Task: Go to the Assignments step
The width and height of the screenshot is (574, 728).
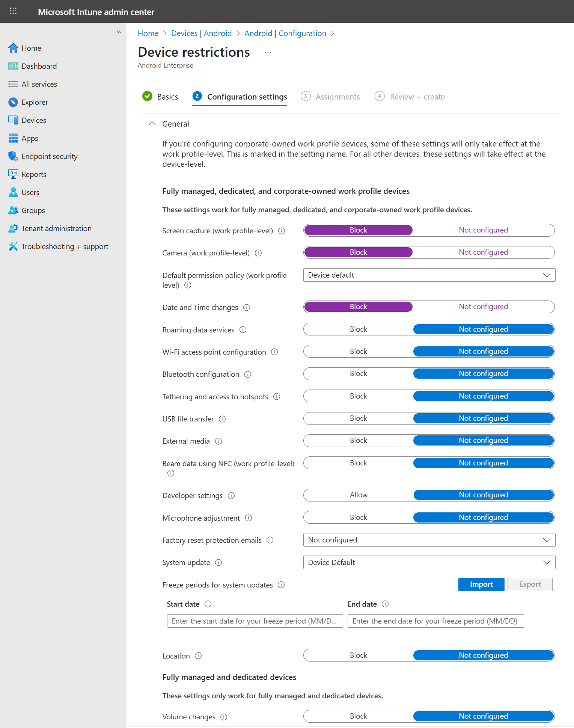Action: pos(330,97)
